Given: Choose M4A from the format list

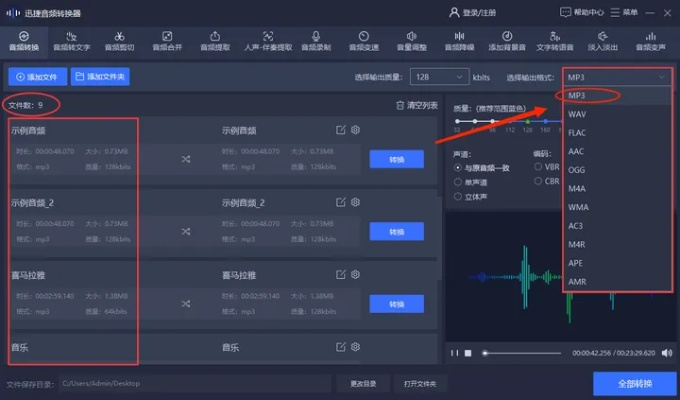Looking at the screenshot, I should 617,189.
